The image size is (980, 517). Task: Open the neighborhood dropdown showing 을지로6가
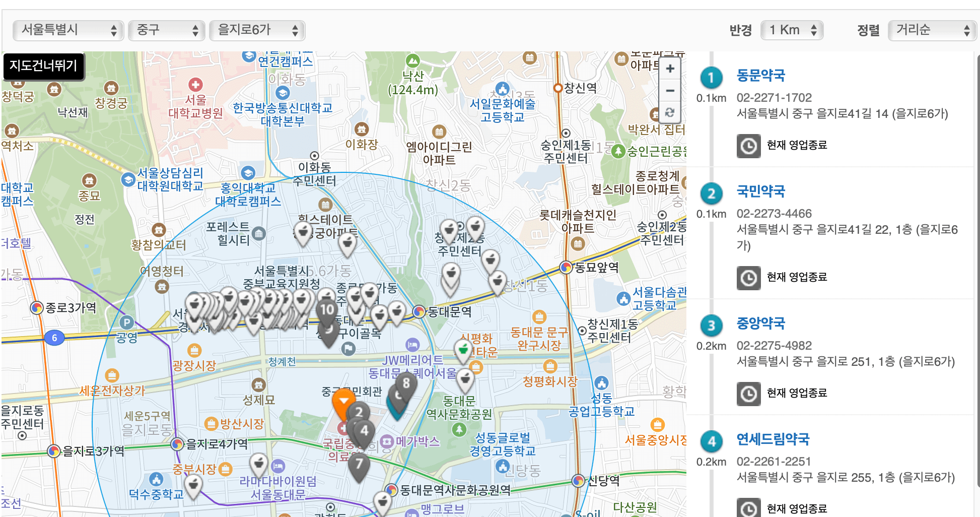(x=256, y=30)
